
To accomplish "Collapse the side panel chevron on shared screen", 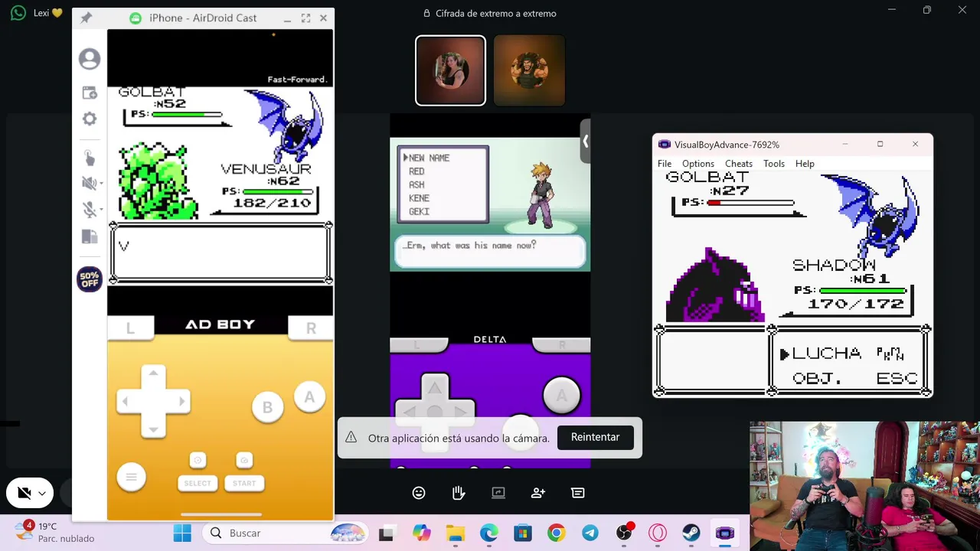I will [x=585, y=142].
